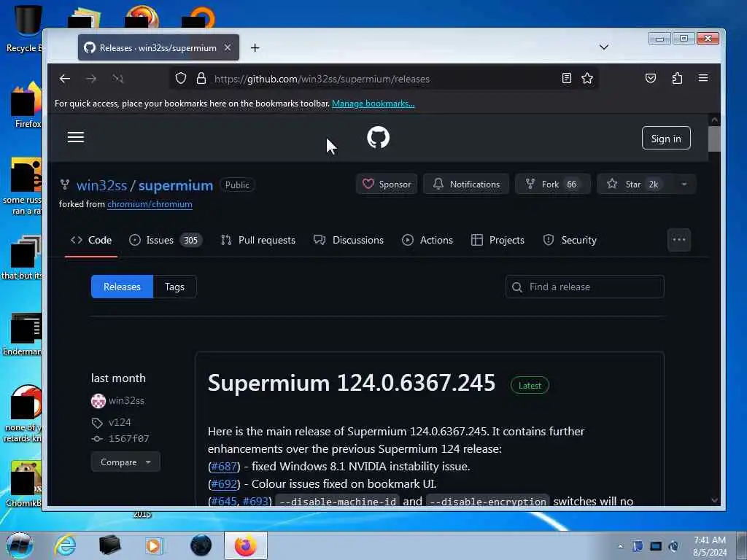Show hidden system tray icons arrow
Viewport: 747px width, 560px height.
click(x=620, y=546)
